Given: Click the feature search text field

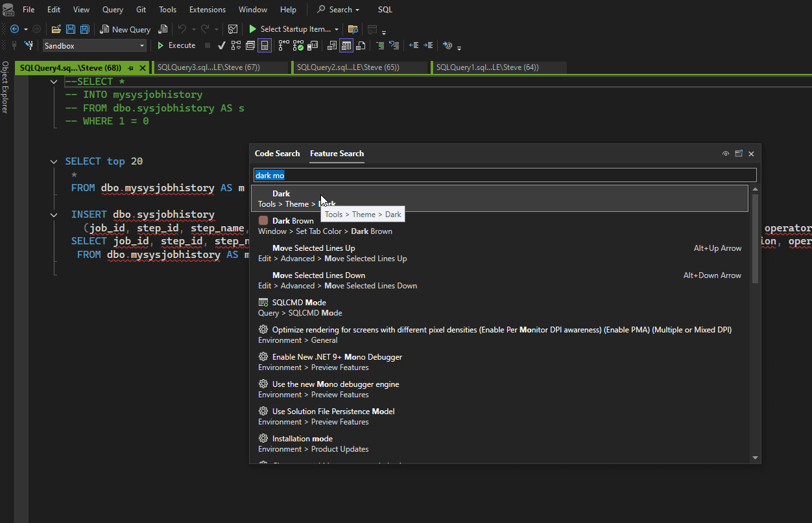Looking at the screenshot, I should click(505, 175).
